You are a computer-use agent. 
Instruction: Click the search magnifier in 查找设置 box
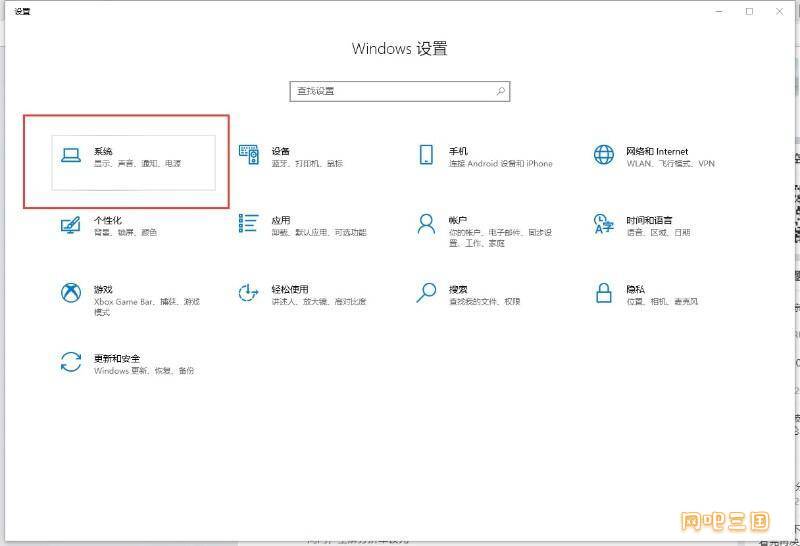point(501,91)
